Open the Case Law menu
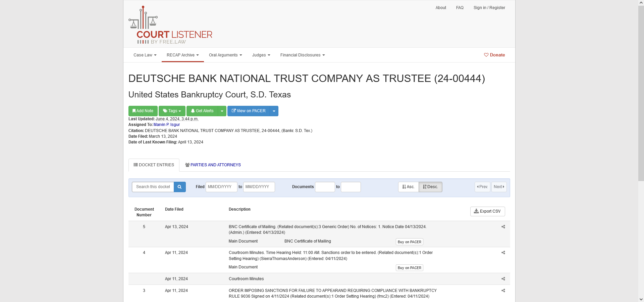Screen dimensions: 644x302 145,55
